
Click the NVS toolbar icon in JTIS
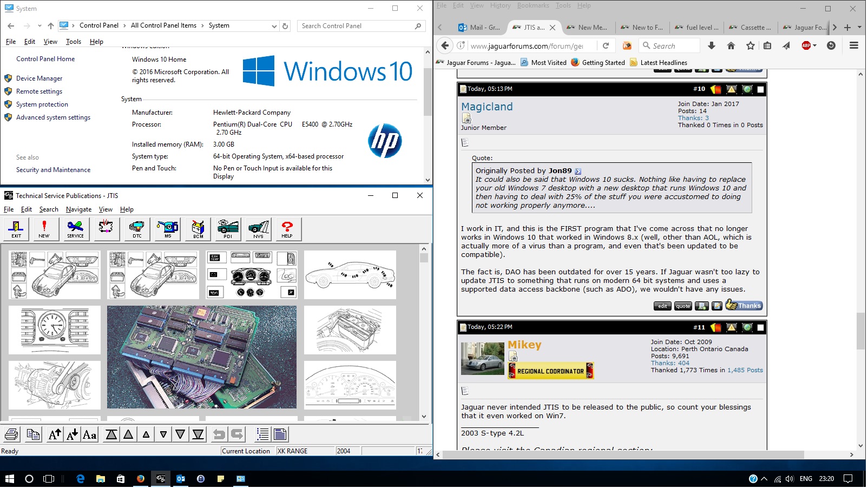tap(258, 229)
